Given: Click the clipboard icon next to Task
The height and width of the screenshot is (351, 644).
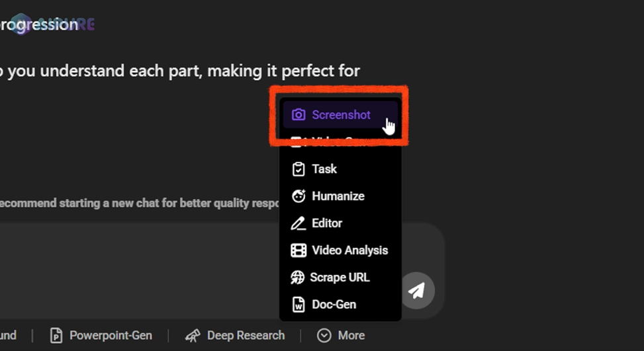Looking at the screenshot, I should click(x=299, y=169).
